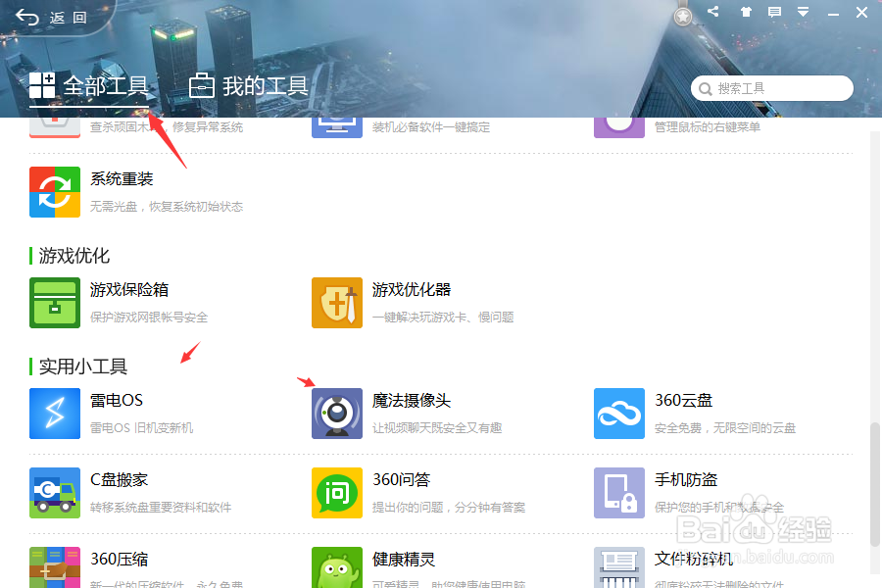Click the 游戏优化 section heading
The image size is (882, 588).
coord(73,256)
